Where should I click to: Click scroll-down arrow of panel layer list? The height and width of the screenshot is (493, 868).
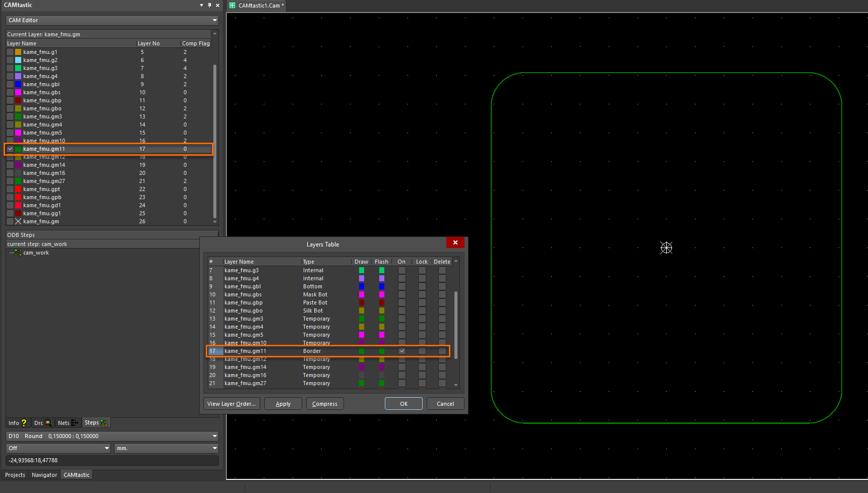click(x=215, y=221)
